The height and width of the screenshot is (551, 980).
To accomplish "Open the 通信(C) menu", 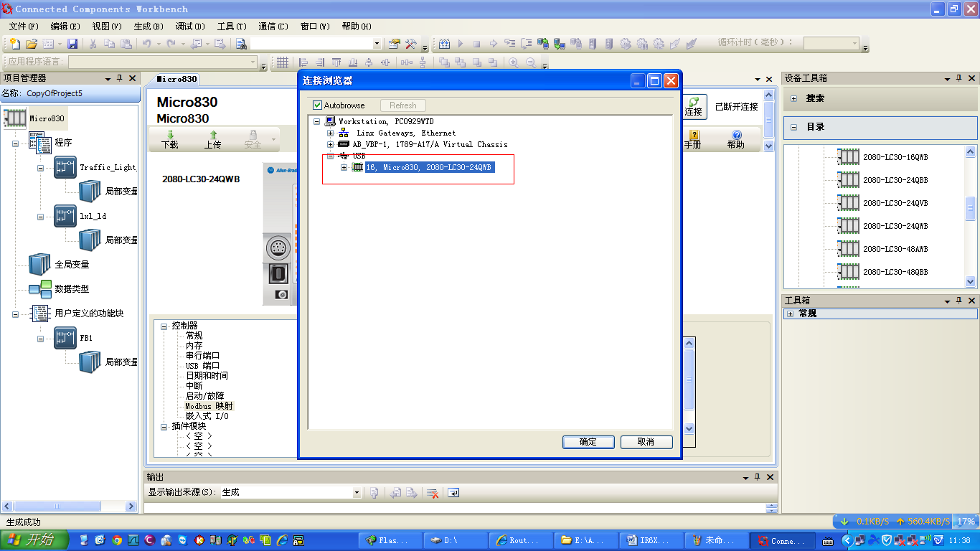I will pyautogui.click(x=273, y=27).
